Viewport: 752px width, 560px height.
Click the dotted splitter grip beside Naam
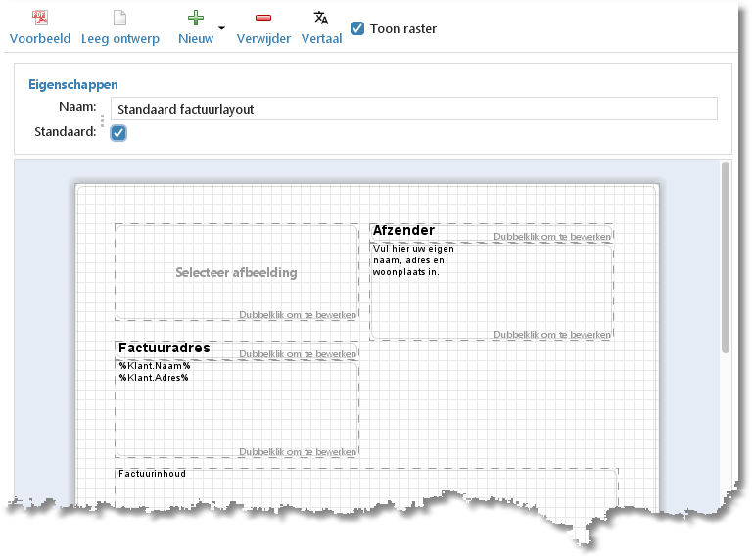click(x=102, y=120)
